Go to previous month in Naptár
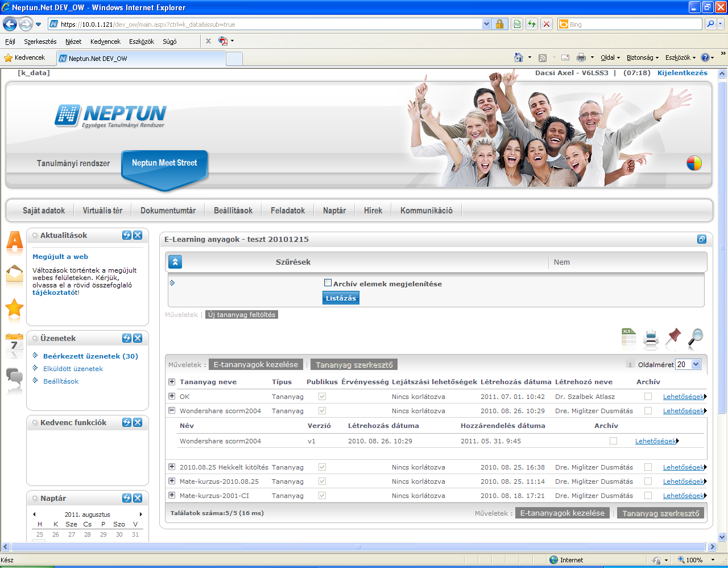This screenshot has width=728, height=568. [34, 515]
